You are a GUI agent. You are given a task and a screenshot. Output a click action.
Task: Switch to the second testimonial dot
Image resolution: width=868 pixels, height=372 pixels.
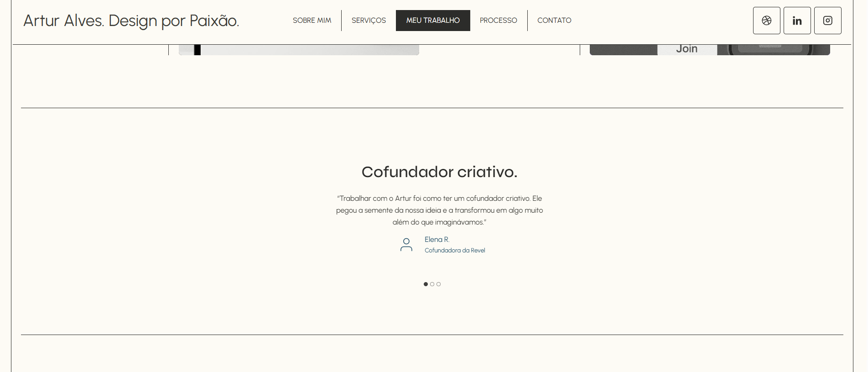(432, 284)
